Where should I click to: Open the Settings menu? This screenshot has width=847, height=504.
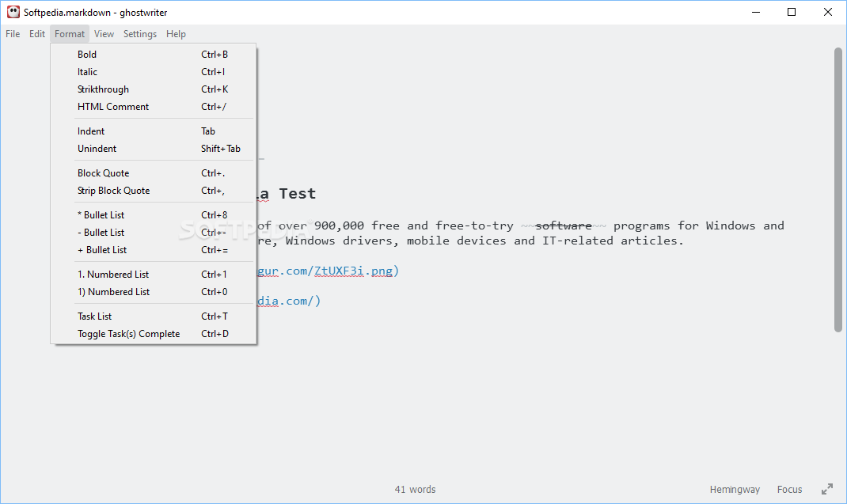140,33
